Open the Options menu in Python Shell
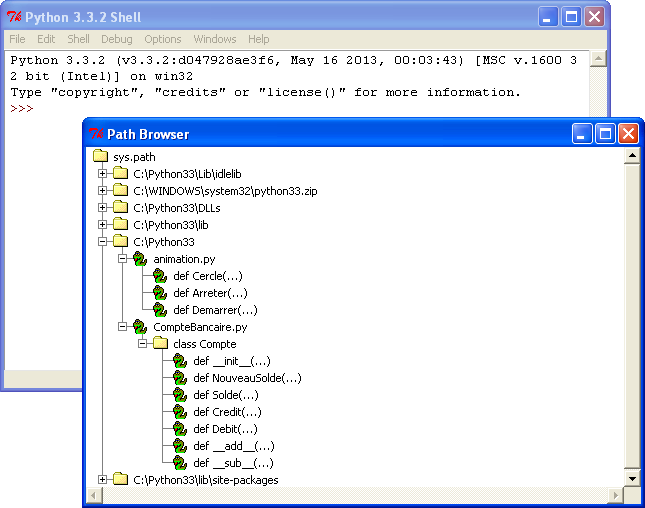The image size is (645, 508). [x=162, y=39]
